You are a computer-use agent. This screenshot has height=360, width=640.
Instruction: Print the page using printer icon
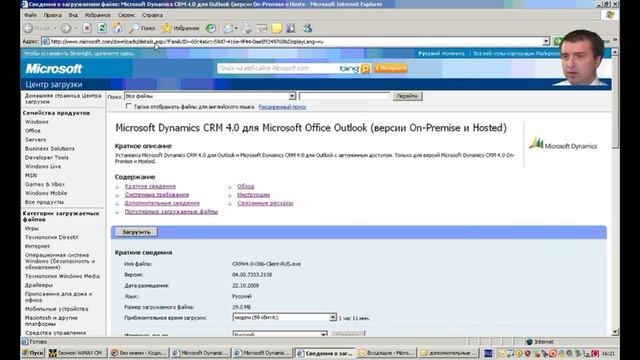point(247,28)
